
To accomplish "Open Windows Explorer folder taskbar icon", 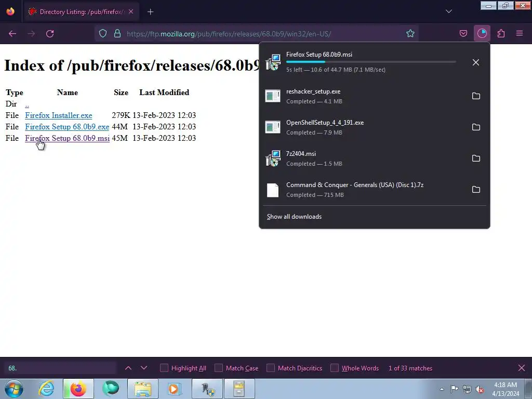I will tap(143, 389).
